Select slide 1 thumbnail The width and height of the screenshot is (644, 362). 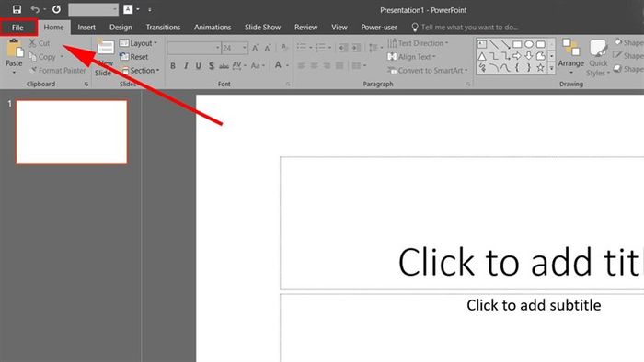point(72,131)
